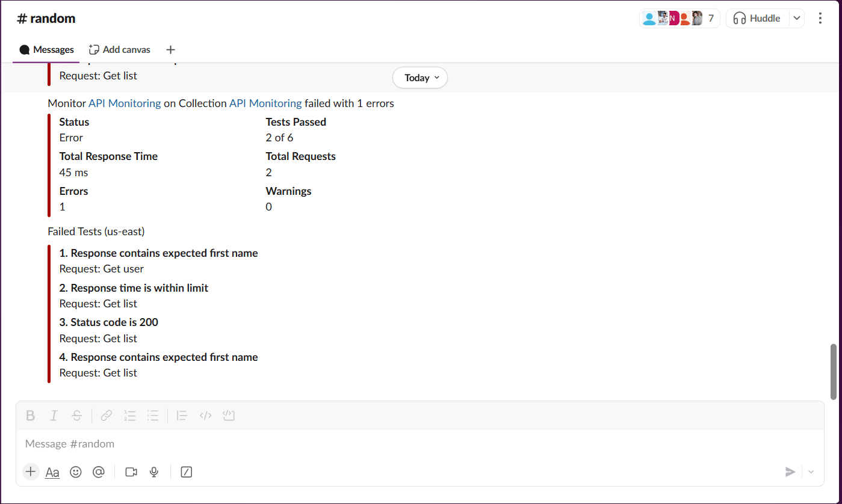Viewport: 842px width, 504px height.
Task: Open the emoji picker
Action: point(76,472)
